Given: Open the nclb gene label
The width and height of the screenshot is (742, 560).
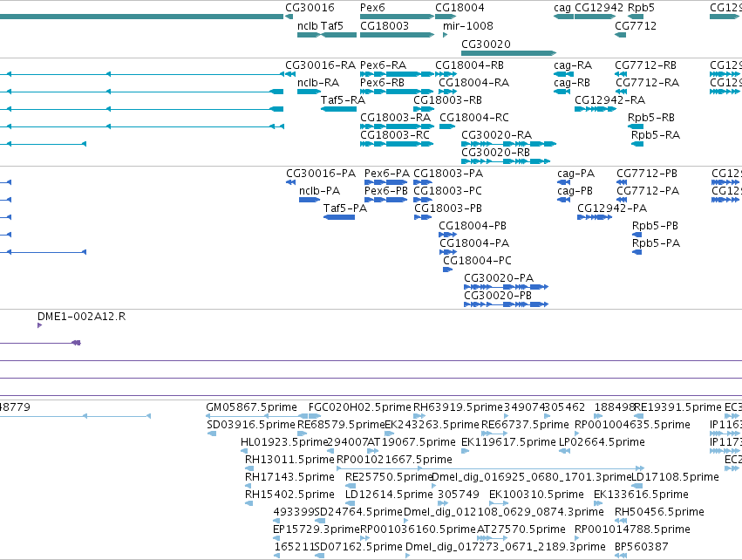Looking at the screenshot, I should coord(307,25).
